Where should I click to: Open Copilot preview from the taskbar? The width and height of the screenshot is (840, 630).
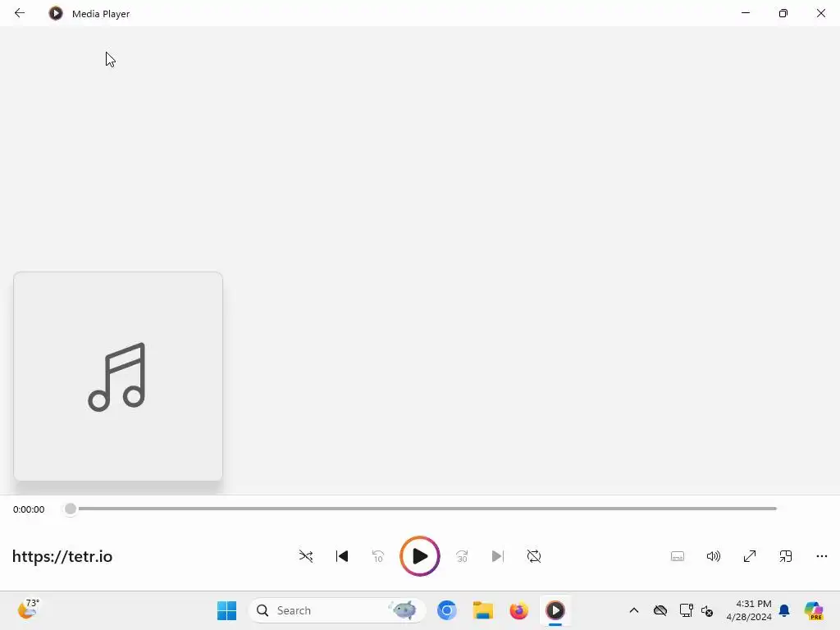tap(814, 610)
